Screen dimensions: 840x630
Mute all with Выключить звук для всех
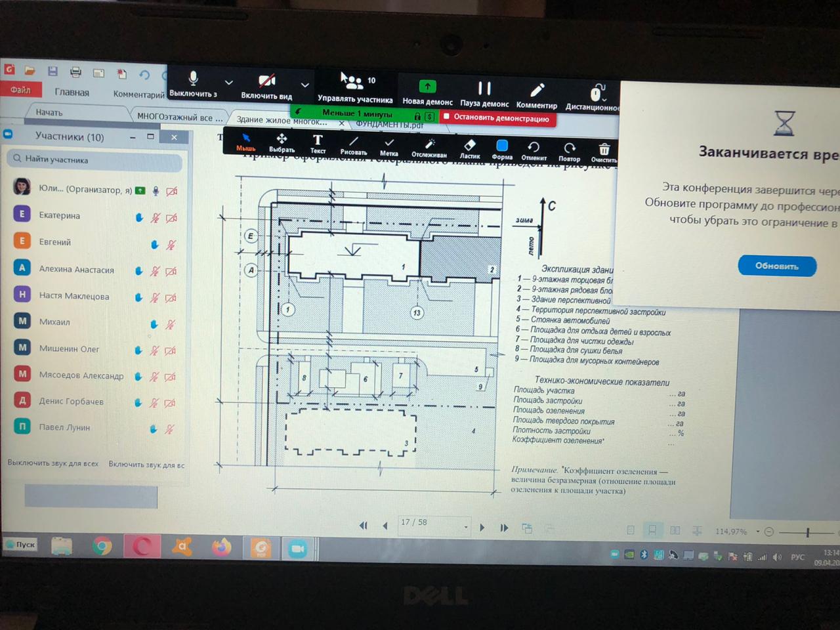tap(52, 463)
